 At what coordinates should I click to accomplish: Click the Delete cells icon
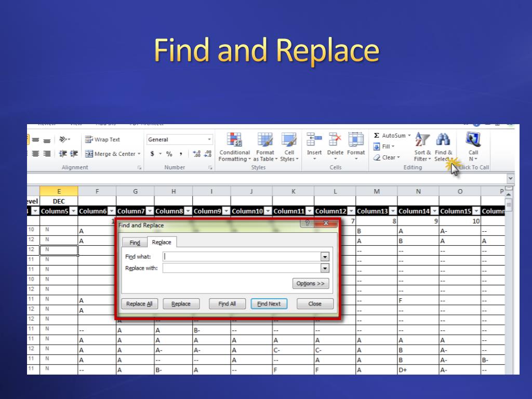335,139
